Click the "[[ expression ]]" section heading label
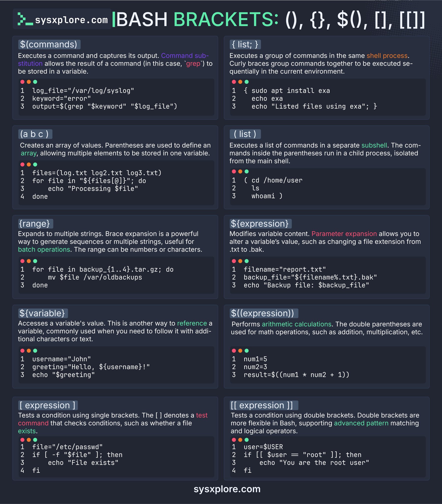The height and width of the screenshot is (504, 442). coord(262,405)
